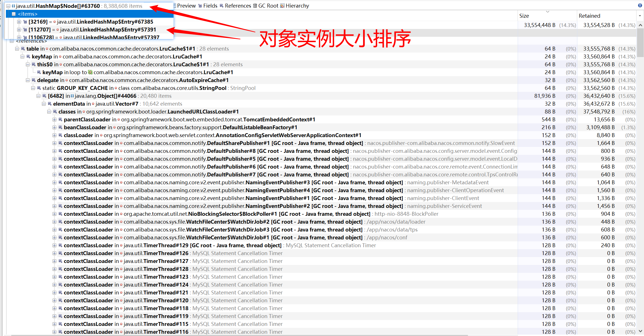Click the GC Root trash-style icon

255,6
